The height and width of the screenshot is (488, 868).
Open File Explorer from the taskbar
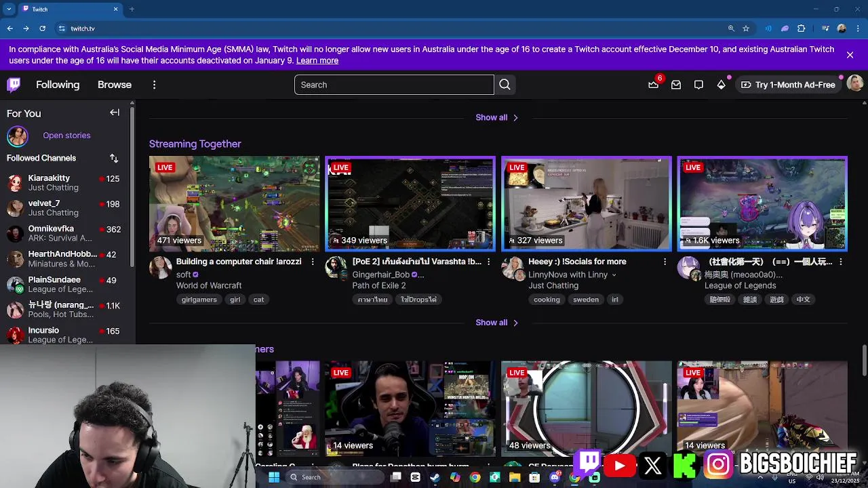point(515,477)
